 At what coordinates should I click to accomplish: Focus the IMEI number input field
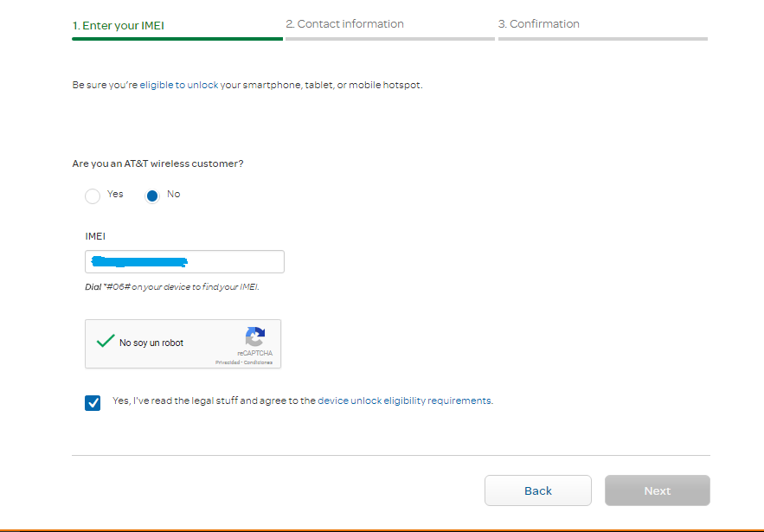click(x=234, y=262)
